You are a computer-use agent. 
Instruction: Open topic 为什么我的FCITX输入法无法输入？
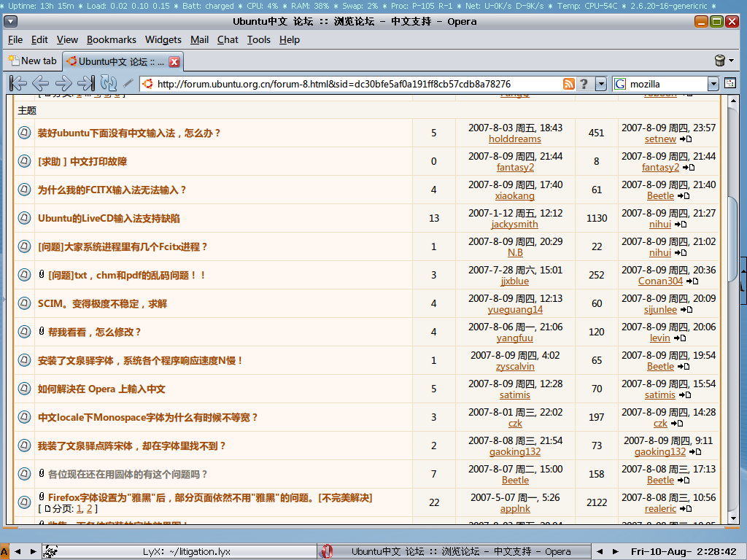click(x=112, y=190)
